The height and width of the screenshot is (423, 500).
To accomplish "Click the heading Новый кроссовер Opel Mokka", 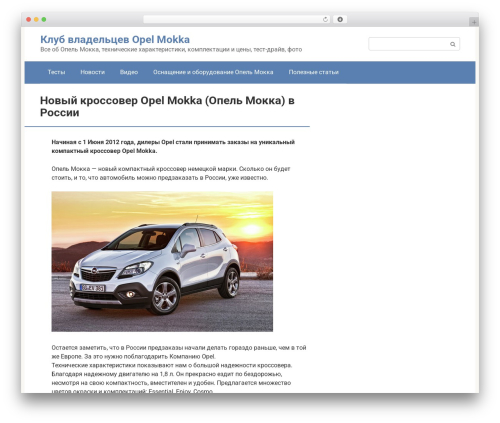I will (x=167, y=106).
